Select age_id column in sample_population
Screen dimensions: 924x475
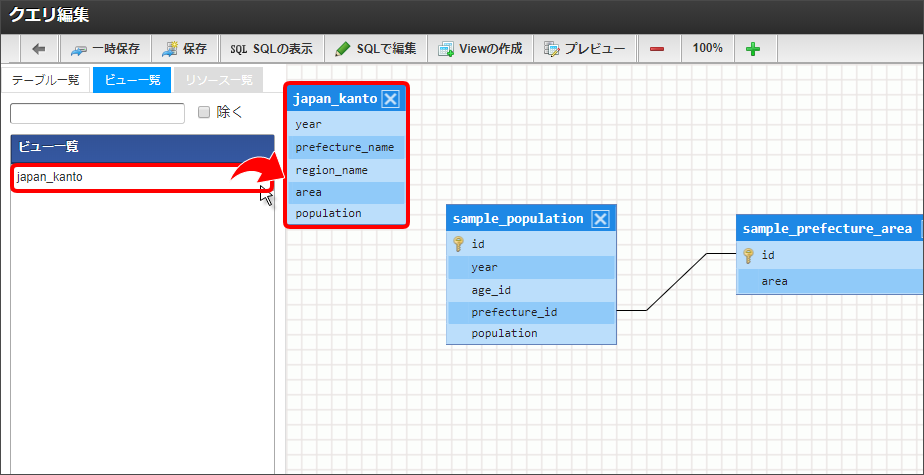pyautogui.click(x=532, y=290)
